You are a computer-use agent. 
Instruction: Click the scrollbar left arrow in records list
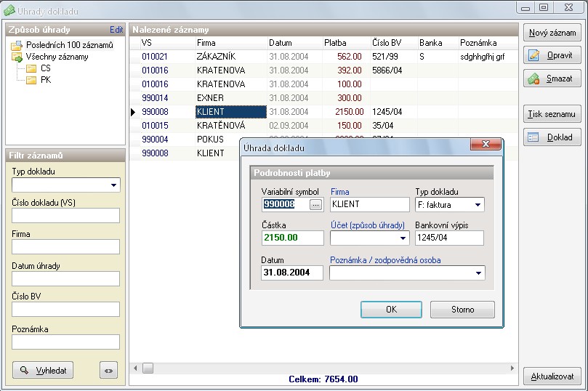[x=135, y=368]
